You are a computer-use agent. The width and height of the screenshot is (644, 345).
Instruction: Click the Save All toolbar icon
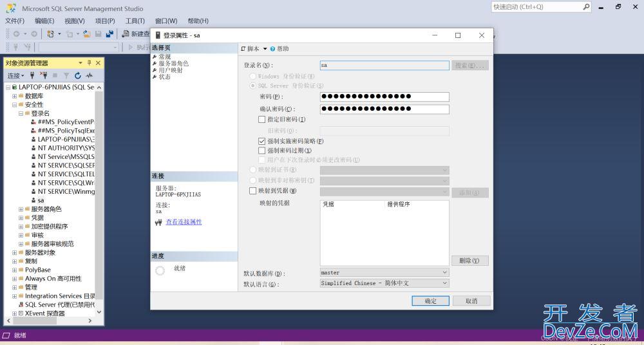(x=109, y=34)
